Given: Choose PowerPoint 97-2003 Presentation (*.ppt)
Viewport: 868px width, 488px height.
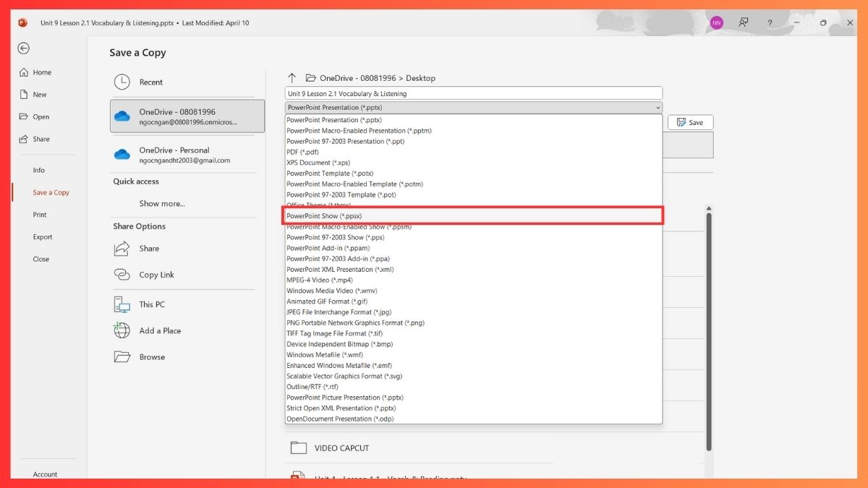Looking at the screenshot, I should [474, 142].
